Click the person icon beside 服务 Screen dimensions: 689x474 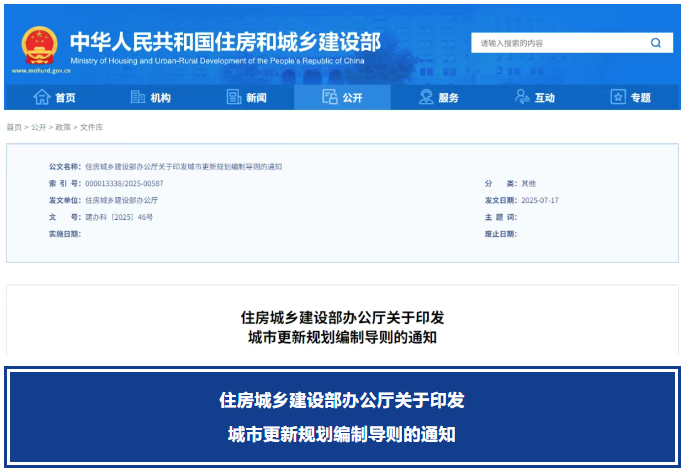click(x=425, y=97)
